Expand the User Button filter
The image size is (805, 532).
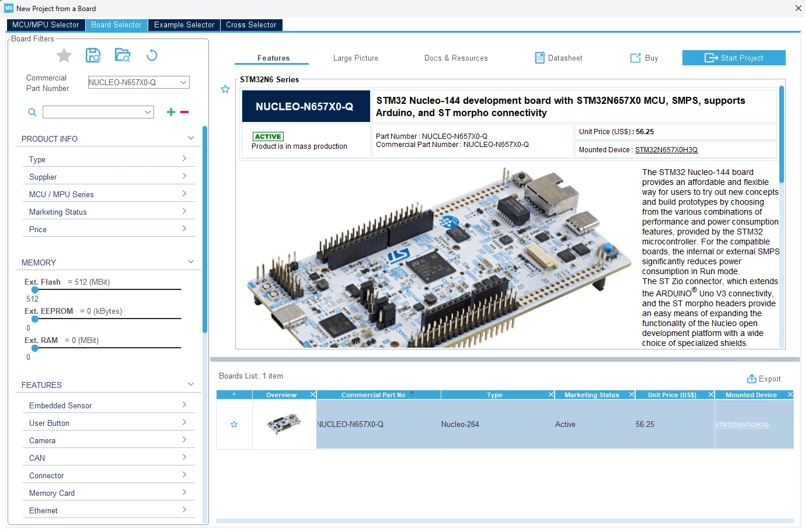point(184,422)
